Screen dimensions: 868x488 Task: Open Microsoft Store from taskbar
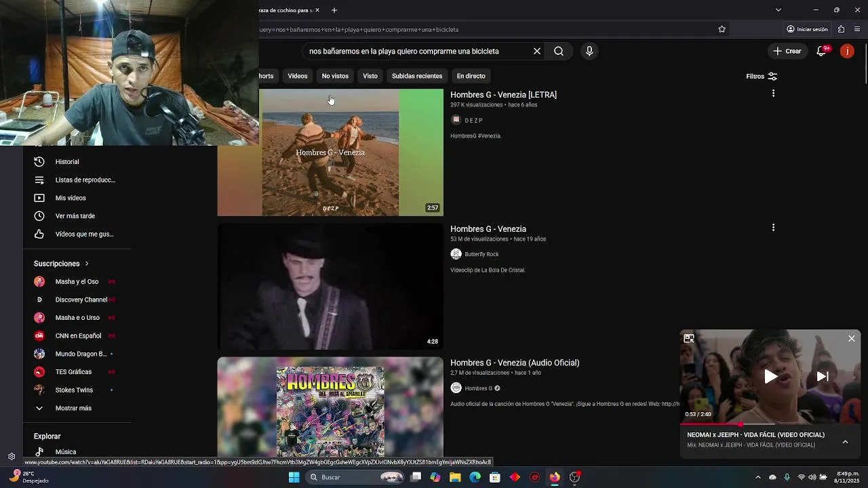click(495, 477)
